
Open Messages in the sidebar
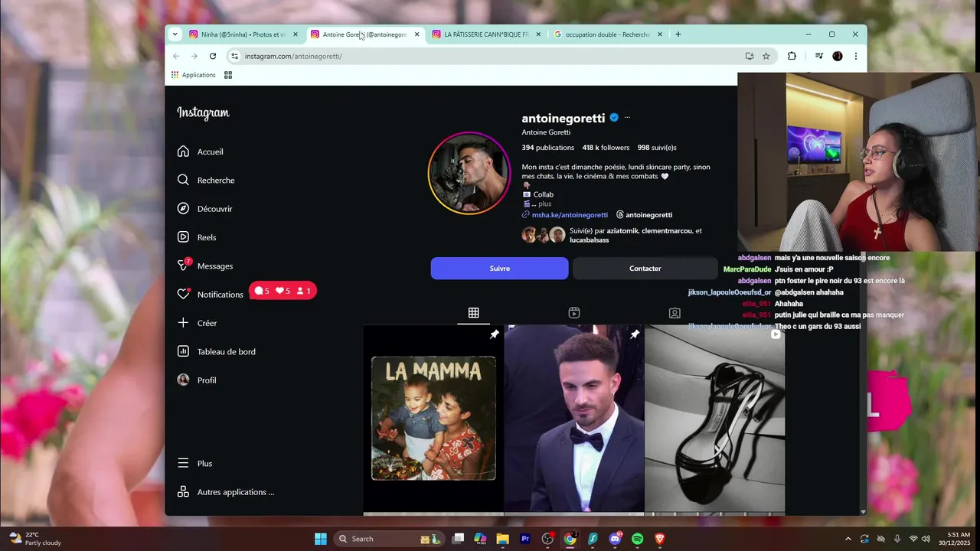pyautogui.click(x=204, y=266)
